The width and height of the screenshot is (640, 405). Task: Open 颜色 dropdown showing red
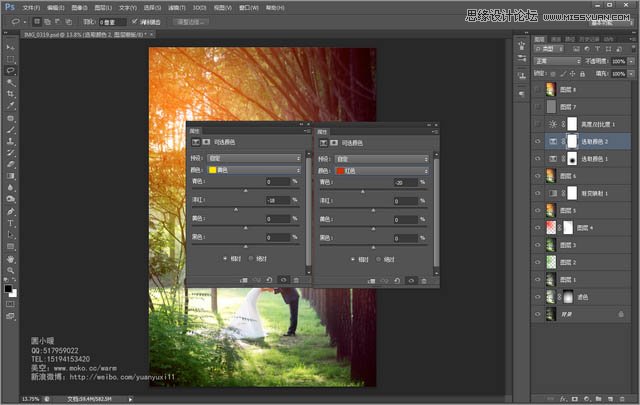[382, 171]
